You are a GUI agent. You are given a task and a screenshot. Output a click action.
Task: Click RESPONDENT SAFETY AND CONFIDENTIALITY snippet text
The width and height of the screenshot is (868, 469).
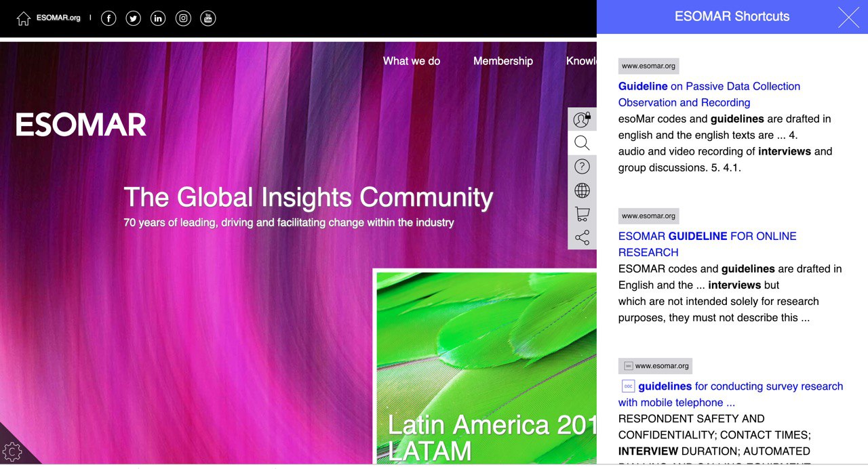click(714, 427)
